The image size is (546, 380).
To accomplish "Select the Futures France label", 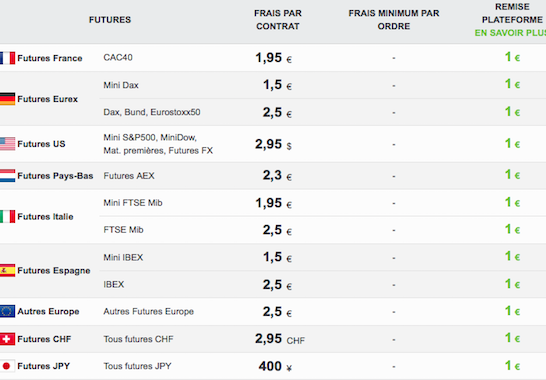I will coord(50,58).
